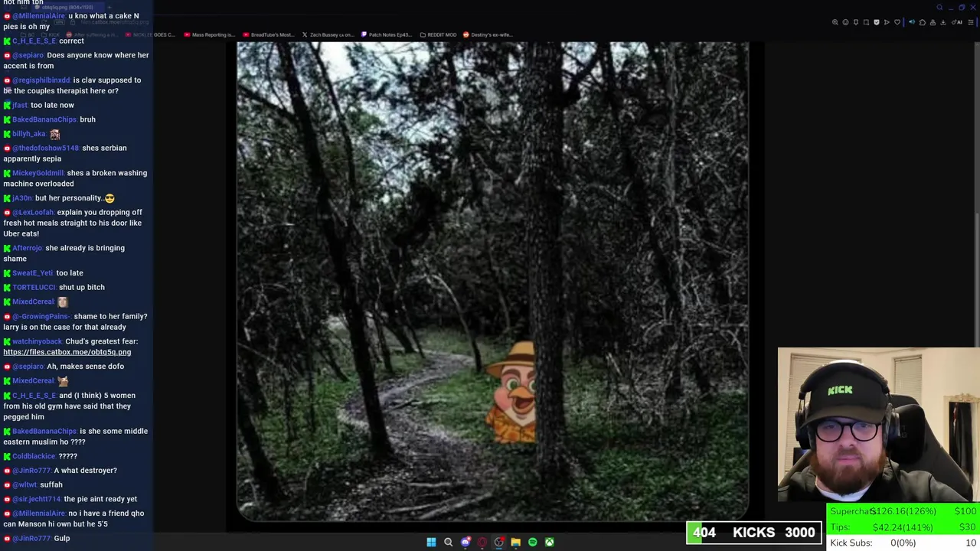
Task: Click the zoom magnifier icon in browser toolbar
Action: tap(835, 22)
